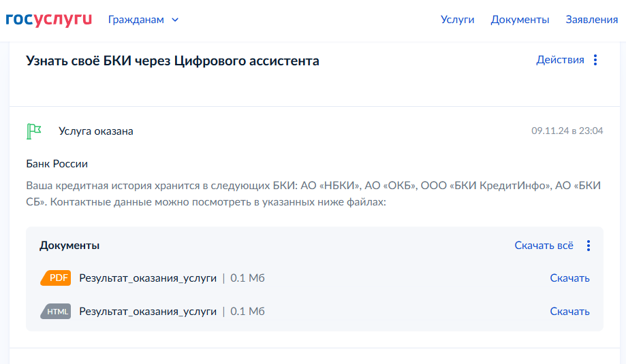Open the Госуслуги logo home link
Screen dimensions: 626x364
tap(49, 20)
